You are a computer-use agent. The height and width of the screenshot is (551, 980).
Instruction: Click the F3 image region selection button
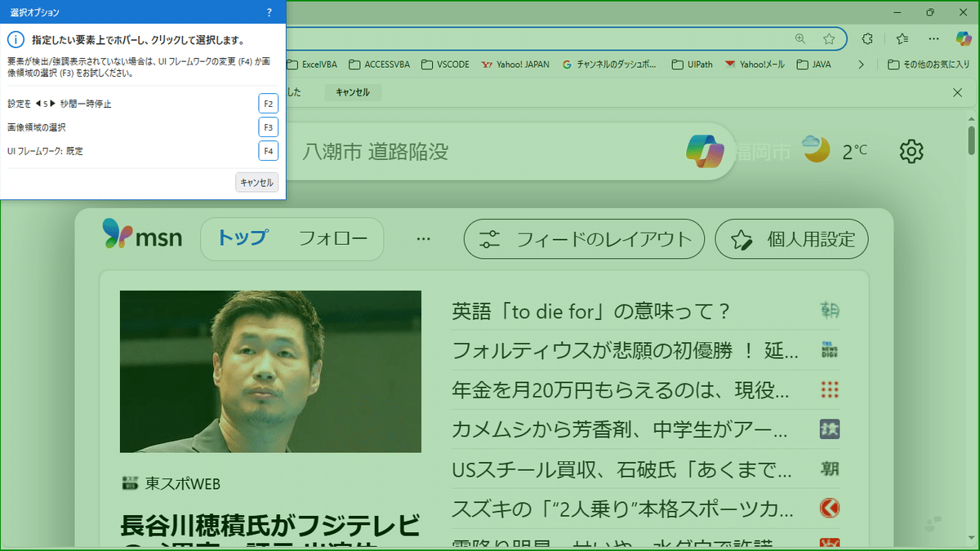point(268,127)
